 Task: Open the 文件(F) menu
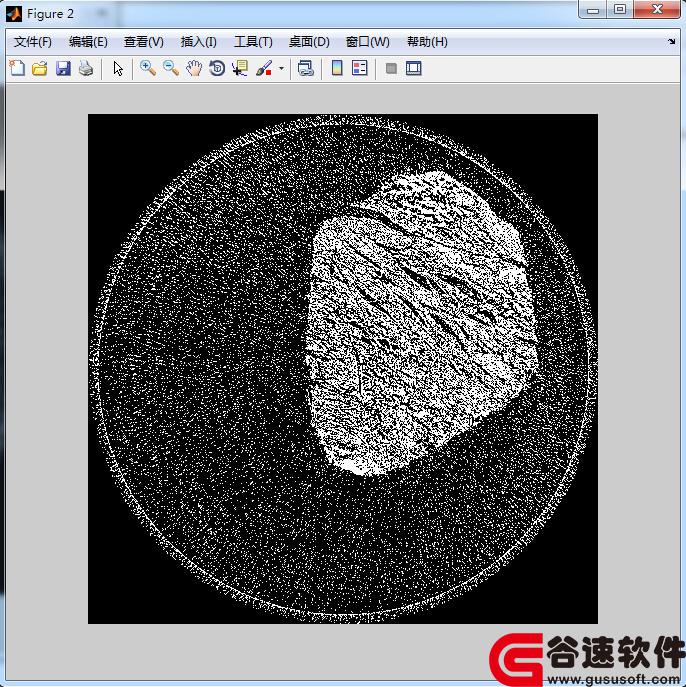33,42
